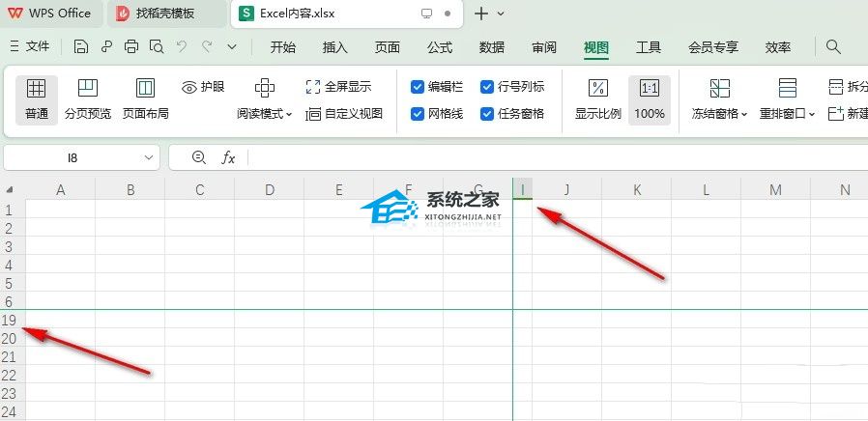Click the monitor icon on document tab

coord(427,14)
